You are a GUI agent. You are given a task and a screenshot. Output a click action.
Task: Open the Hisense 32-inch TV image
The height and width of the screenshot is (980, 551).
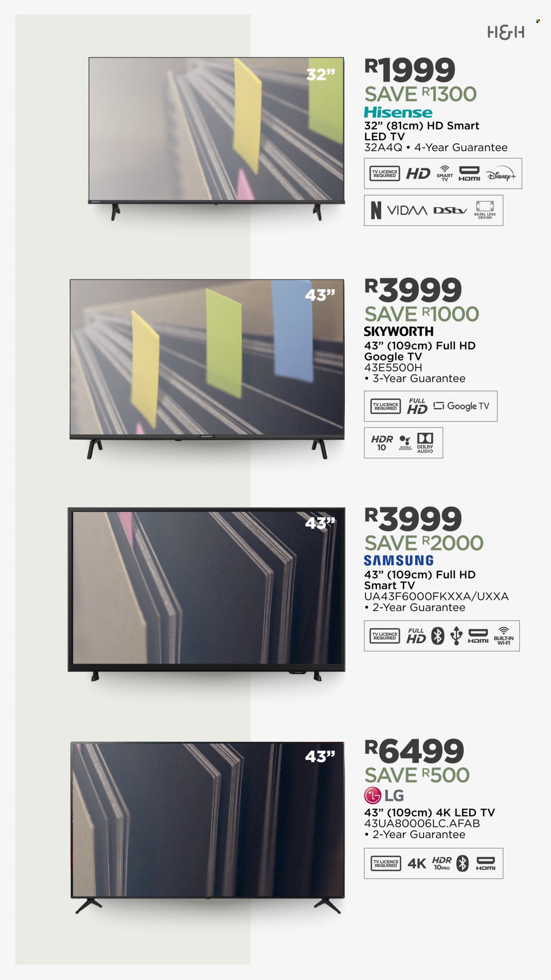pos(216,138)
